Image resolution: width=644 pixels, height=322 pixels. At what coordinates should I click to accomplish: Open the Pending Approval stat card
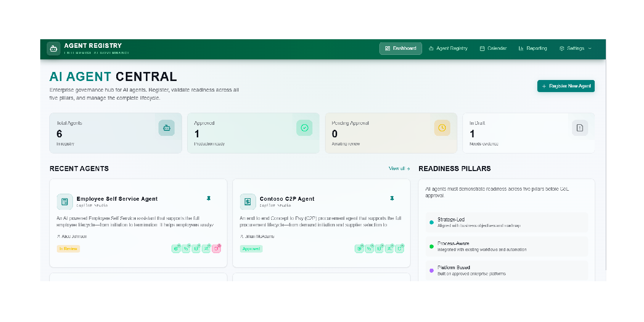[x=391, y=133]
